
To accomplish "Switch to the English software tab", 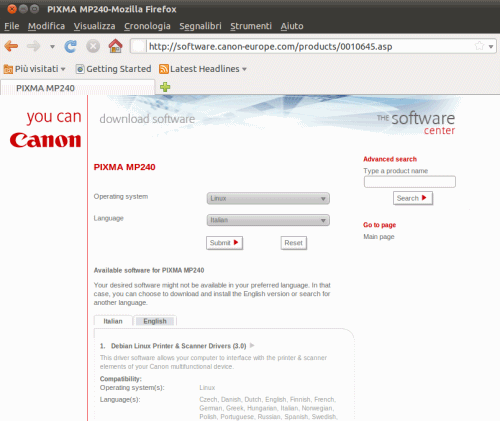I will [155, 321].
